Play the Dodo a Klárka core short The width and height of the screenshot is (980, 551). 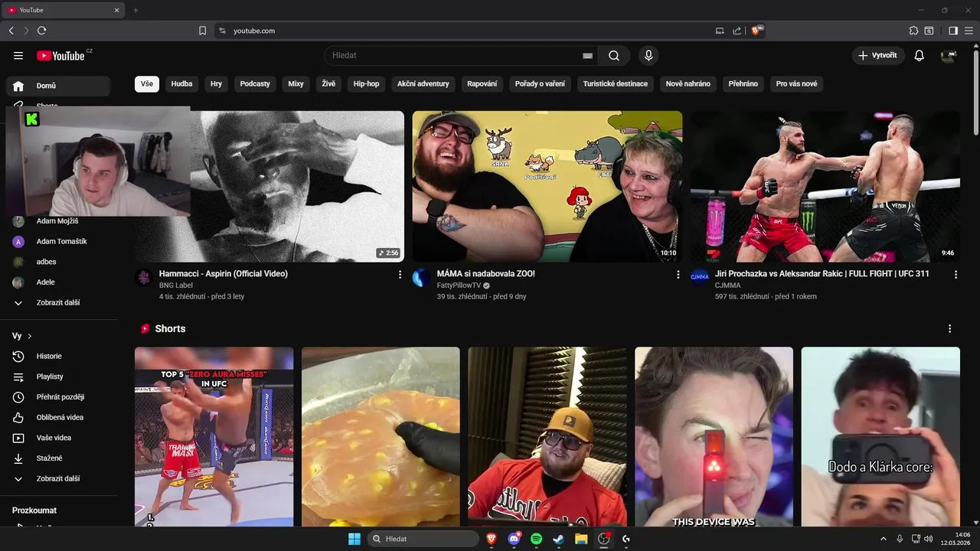point(880,437)
